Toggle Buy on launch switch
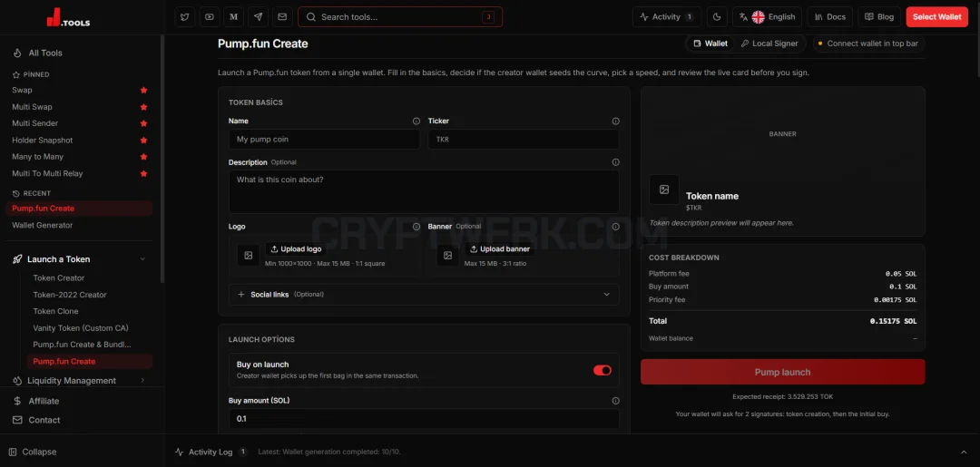 click(603, 370)
